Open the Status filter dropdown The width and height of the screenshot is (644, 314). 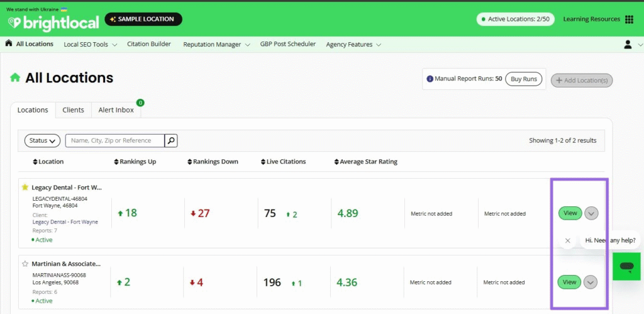(42, 140)
